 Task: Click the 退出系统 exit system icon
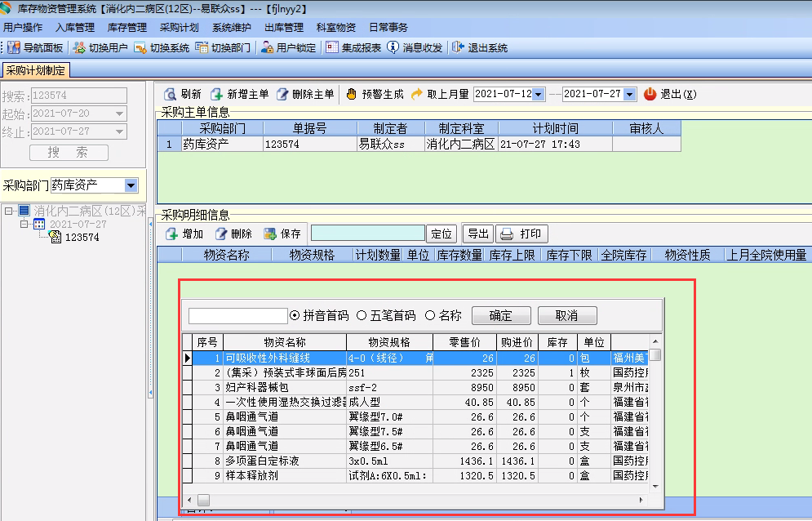[x=458, y=47]
